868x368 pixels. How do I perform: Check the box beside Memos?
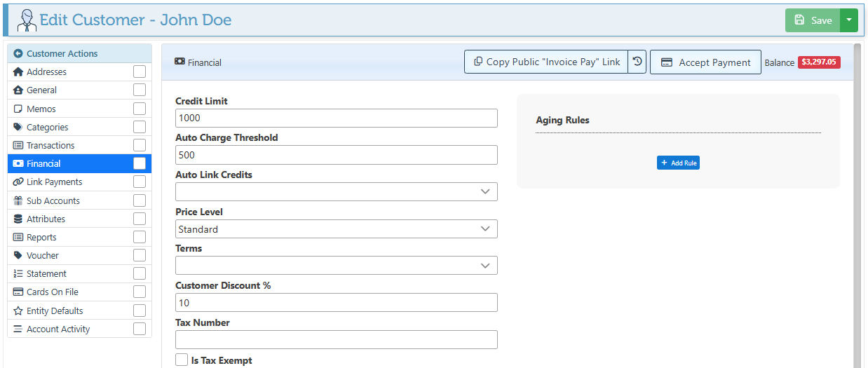tap(140, 109)
